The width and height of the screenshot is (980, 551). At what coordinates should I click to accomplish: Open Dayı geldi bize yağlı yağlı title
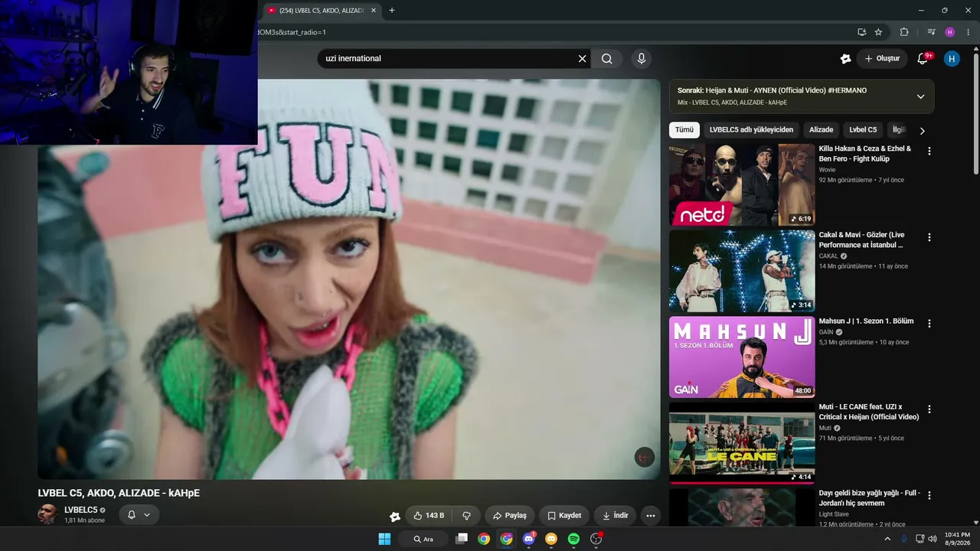[870, 498]
